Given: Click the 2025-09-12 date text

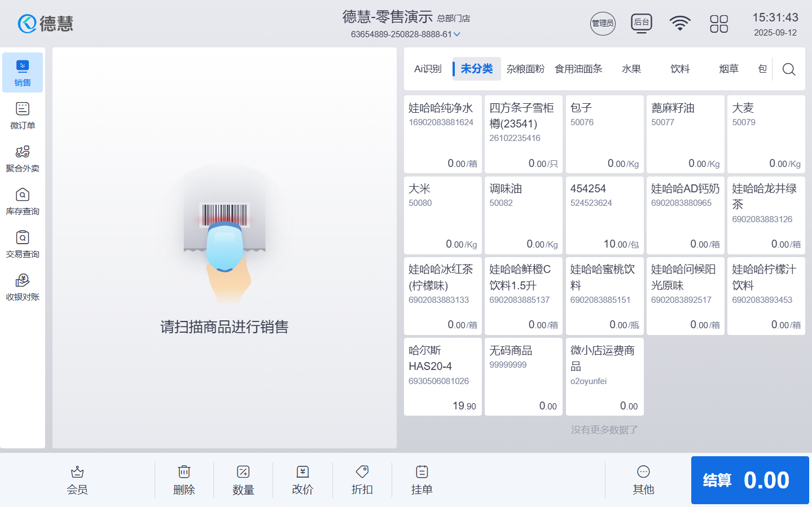Looking at the screenshot, I should pyautogui.click(x=775, y=33).
